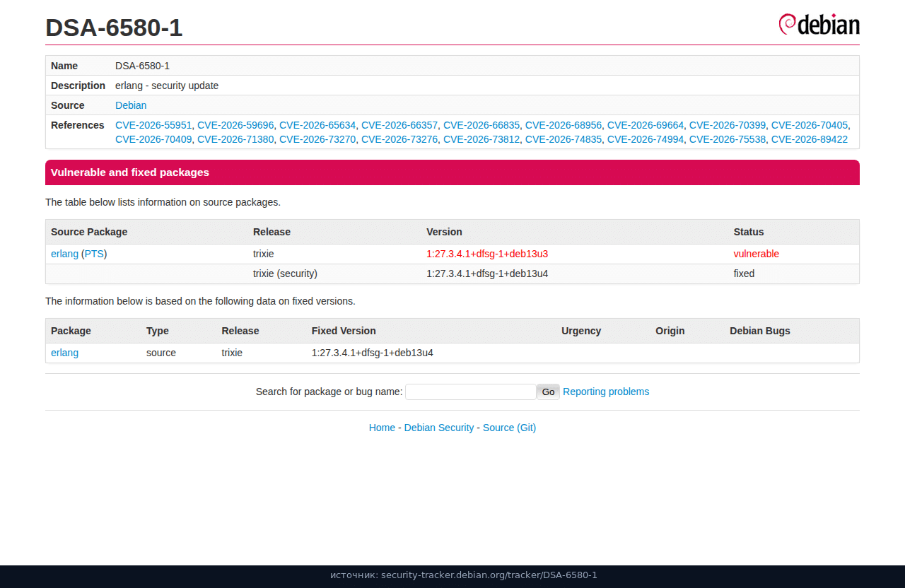Open reference CVE-2026-75538
This screenshot has width=905, height=588.
[x=728, y=139]
